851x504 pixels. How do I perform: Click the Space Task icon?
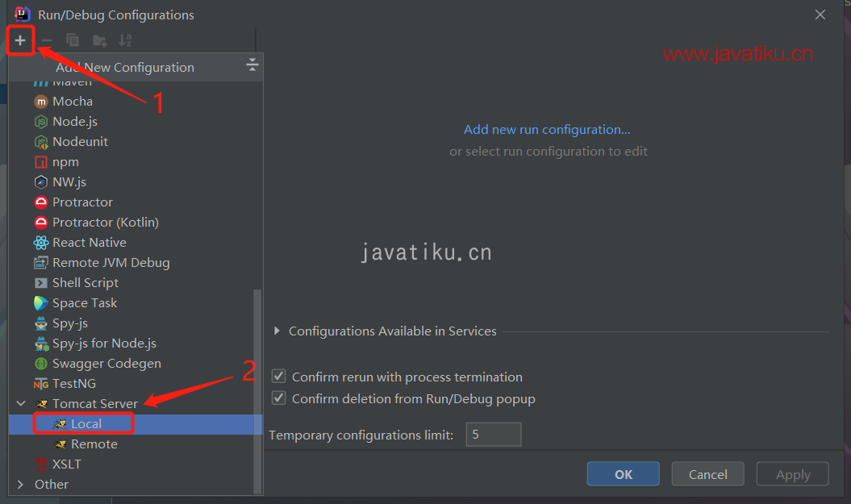pos(41,302)
